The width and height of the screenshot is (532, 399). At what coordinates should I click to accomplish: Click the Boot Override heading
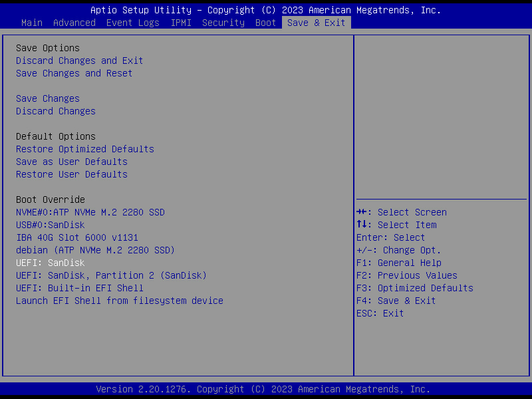51,200
